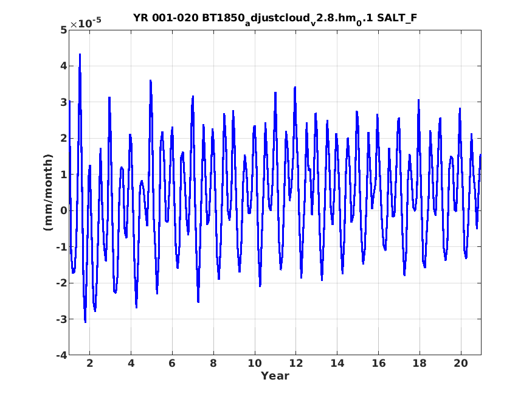Click x-axis tick label 20
532x399 pixels.
pyautogui.click(x=461, y=363)
